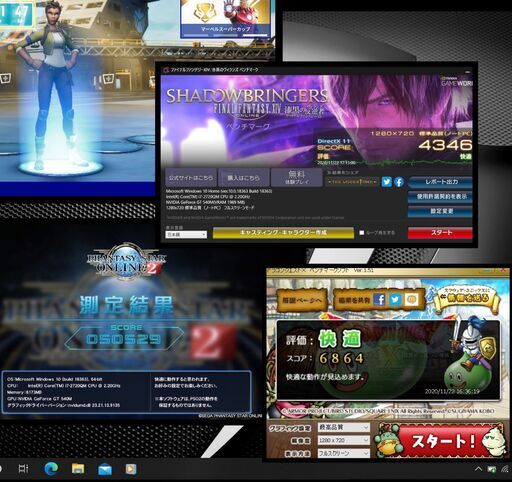Open the Mail app from the taskbar
This screenshot has height=482, width=512.
pyautogui.click(x=105, y=470)
